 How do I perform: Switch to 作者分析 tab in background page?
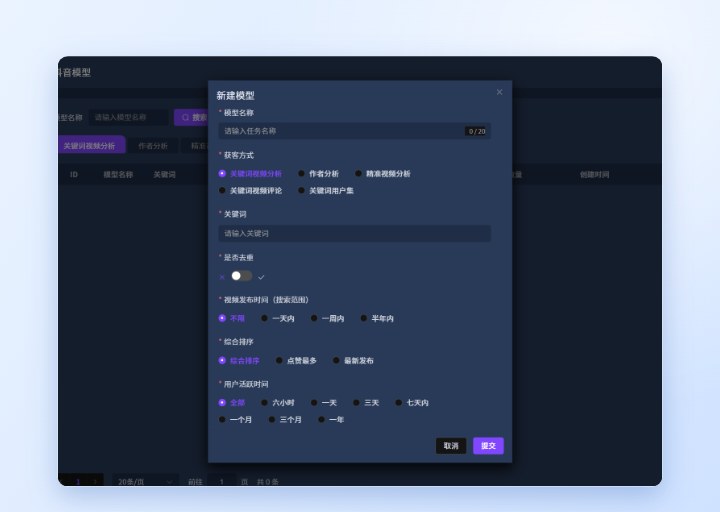coord(152,146)
